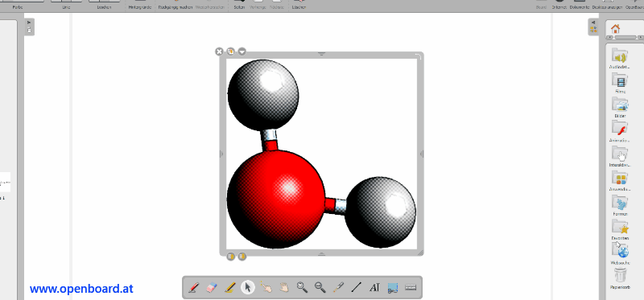Show the virtual keyboard

click(411, 287)
